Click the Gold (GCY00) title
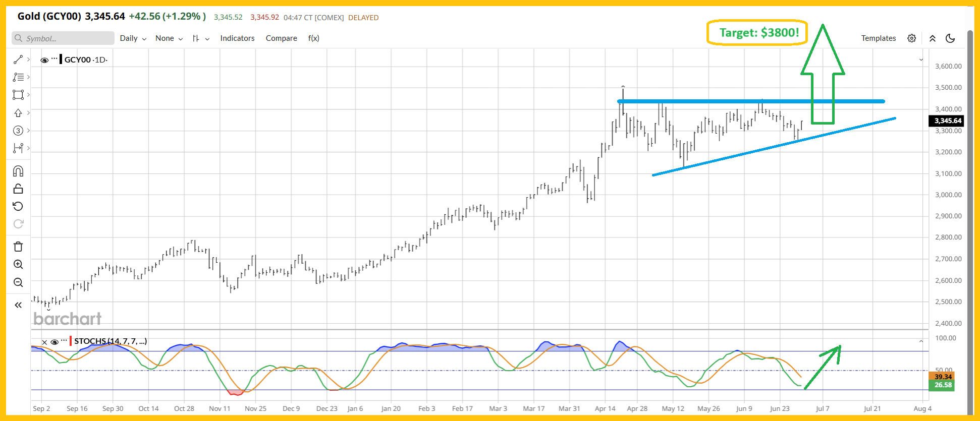The image size is (980, 421). 49,16
